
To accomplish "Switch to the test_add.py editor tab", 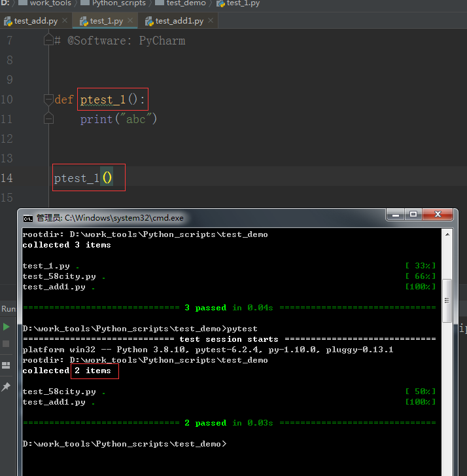I will [x=36, y=21].
